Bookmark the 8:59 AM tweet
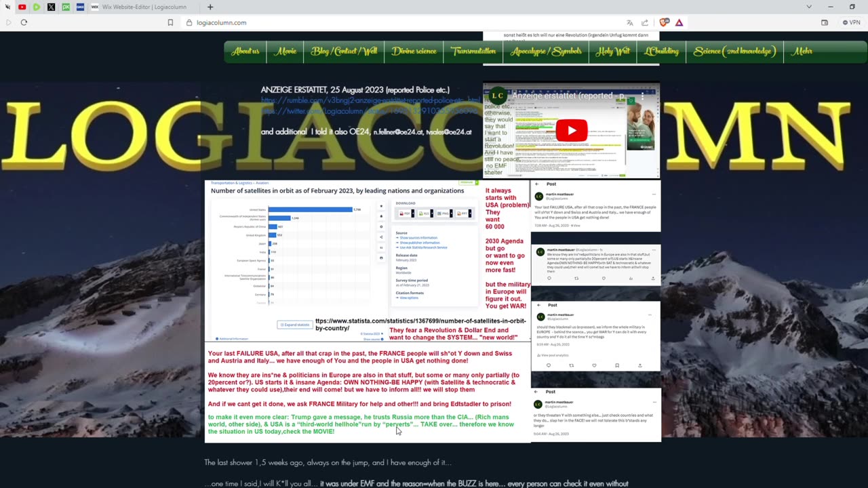 (617, 365)
